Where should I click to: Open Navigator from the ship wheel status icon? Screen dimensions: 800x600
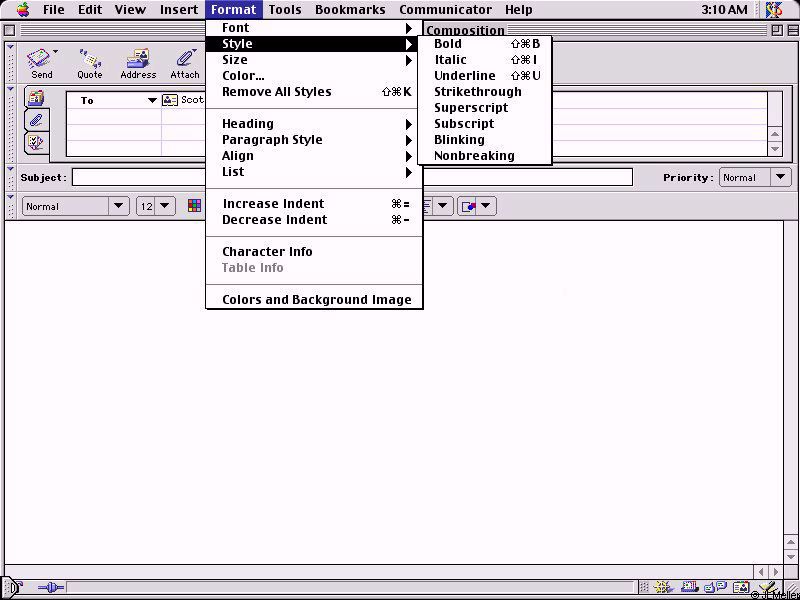[x=662, y=588]
